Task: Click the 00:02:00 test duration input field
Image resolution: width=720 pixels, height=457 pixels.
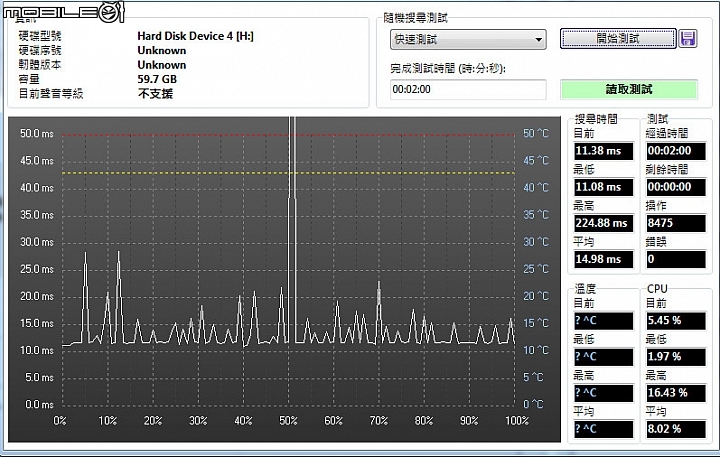Action: 468,89
